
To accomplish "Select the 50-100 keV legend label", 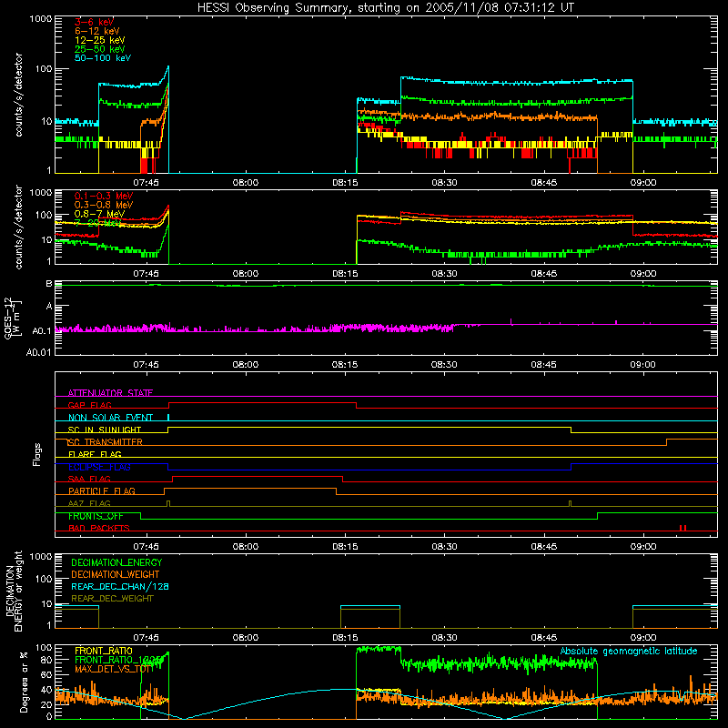I will click(103, 58).
